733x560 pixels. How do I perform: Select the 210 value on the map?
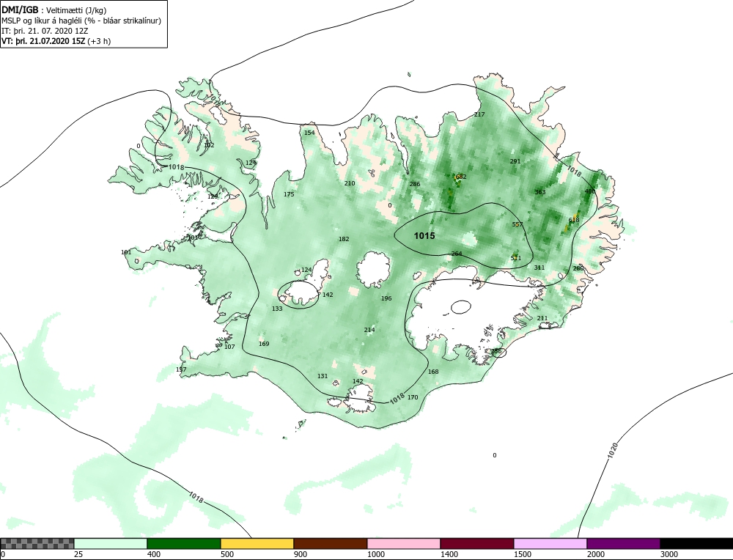[350, 183]
